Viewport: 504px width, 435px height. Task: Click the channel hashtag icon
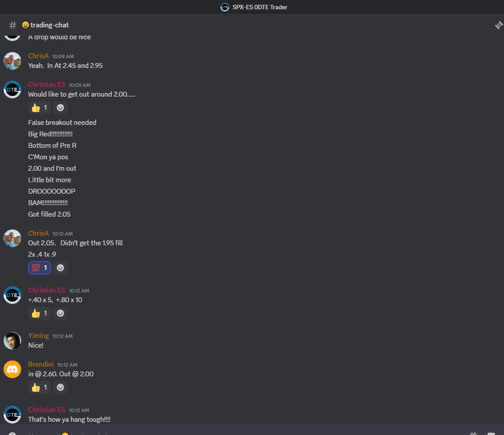coord(13,25)
